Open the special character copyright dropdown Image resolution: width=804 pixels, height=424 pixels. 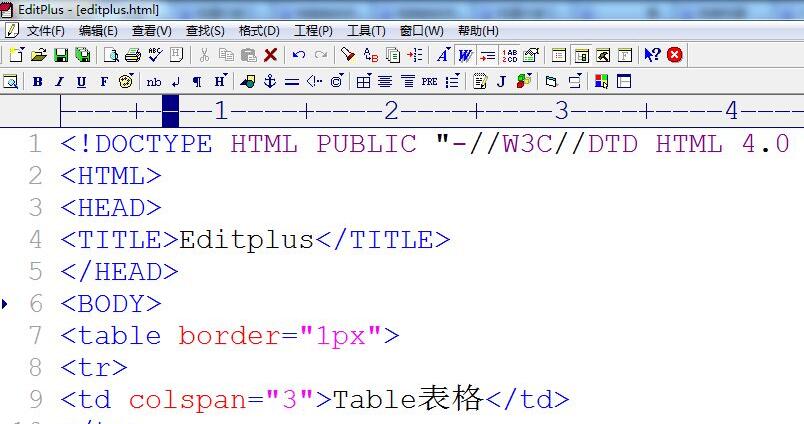point(337,82)
